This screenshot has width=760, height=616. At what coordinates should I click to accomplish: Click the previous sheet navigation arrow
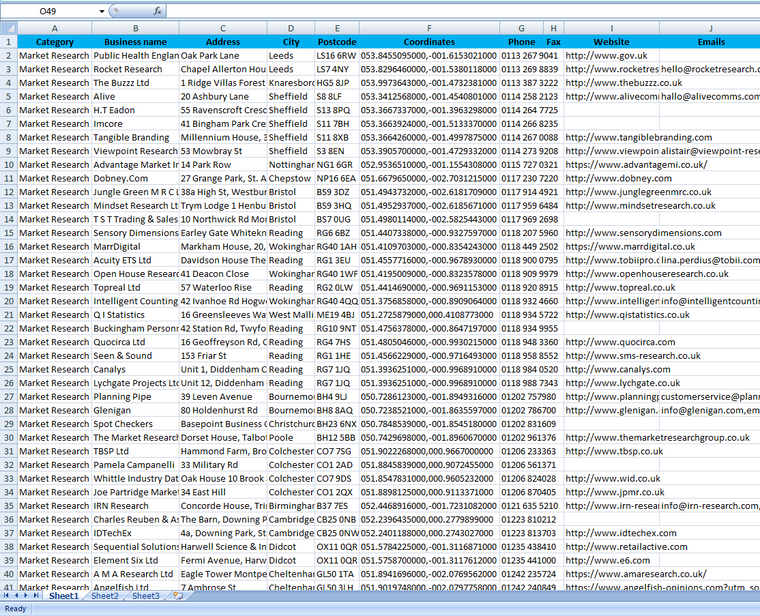[x=16, y=595]
